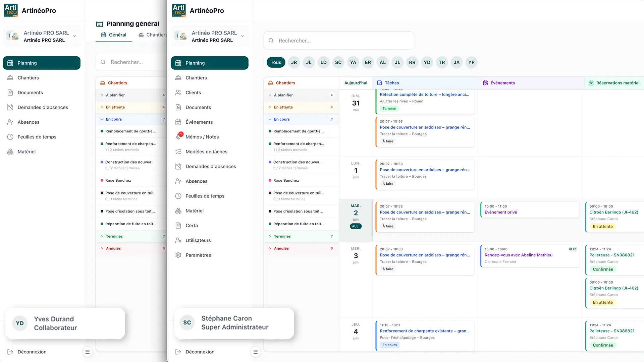
Task: Select the Tous filter chip
Action: 276,62
